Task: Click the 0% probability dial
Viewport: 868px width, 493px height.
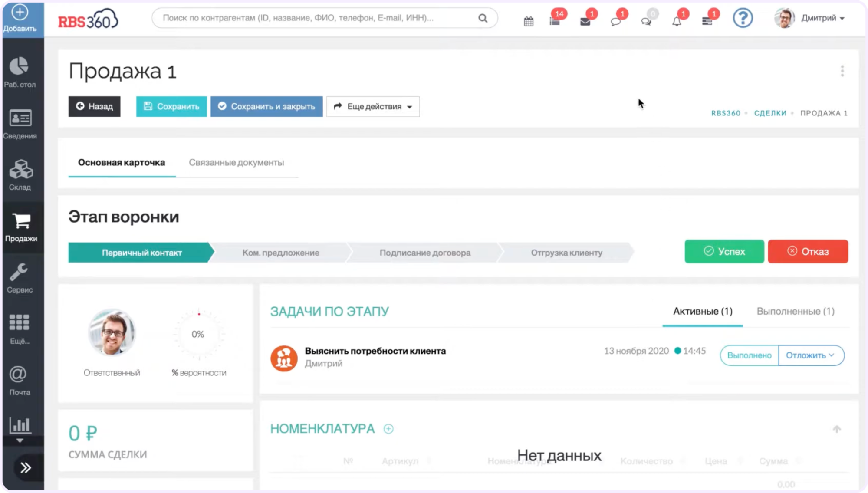Action: 198,334
